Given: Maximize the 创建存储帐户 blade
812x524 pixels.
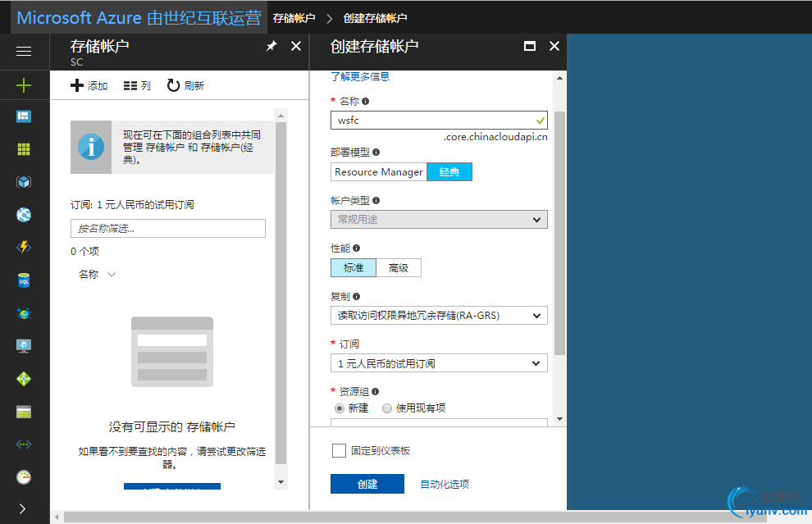Looking at the screenshot, I should click(x=530, y=46).
